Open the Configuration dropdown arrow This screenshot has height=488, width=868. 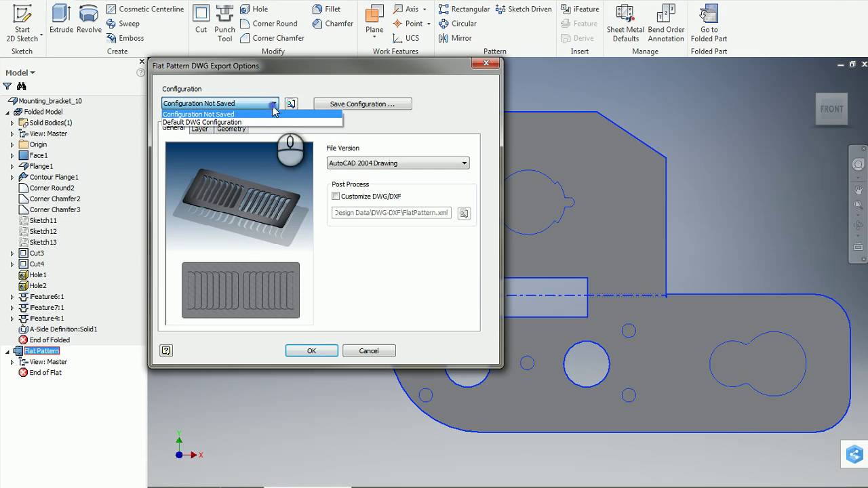pyautogui.click(x=273, y=104)
